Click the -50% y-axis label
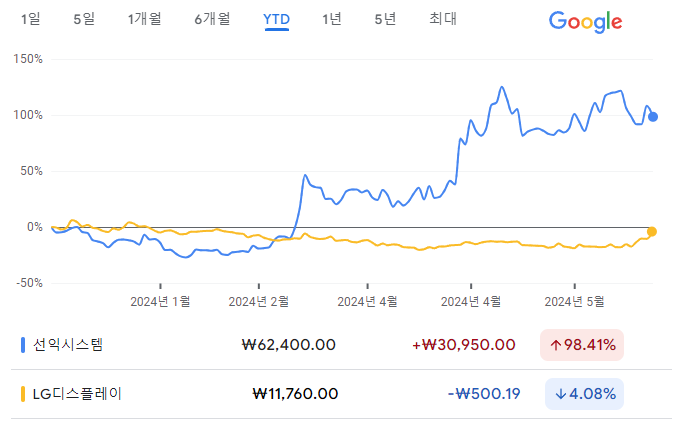Screen dimensions: 680x425 pos(29,283)
